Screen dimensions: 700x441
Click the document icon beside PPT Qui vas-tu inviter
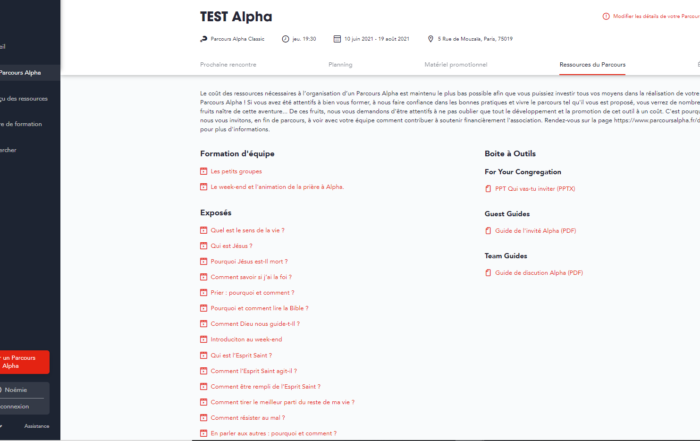click(x=488, y=189)
